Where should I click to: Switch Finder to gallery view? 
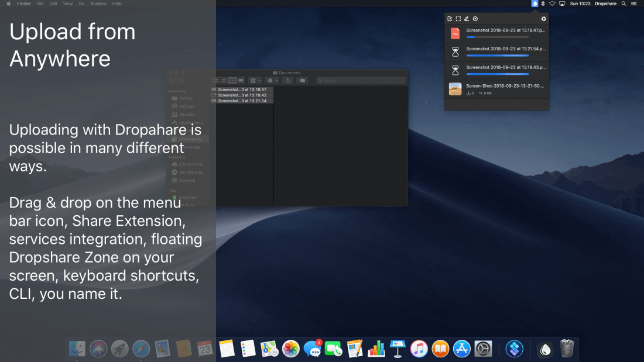(x=241, y=81)
